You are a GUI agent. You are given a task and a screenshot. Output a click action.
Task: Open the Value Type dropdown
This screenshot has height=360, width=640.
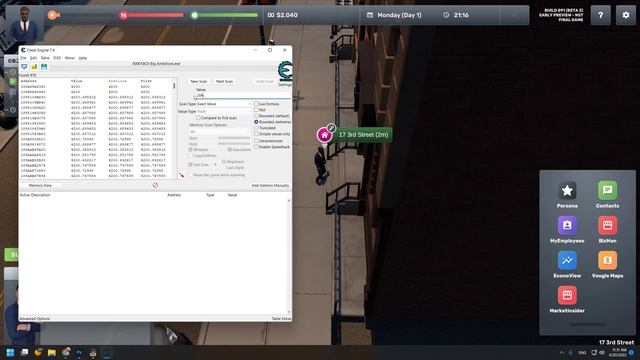pyautogui.click(x=224, y=111)
